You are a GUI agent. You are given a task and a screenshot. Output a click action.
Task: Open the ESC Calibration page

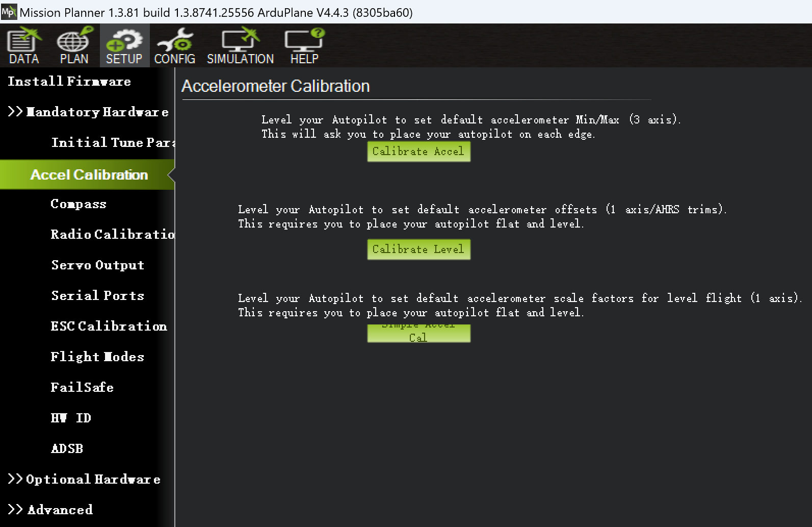click(x=109, y=327)
